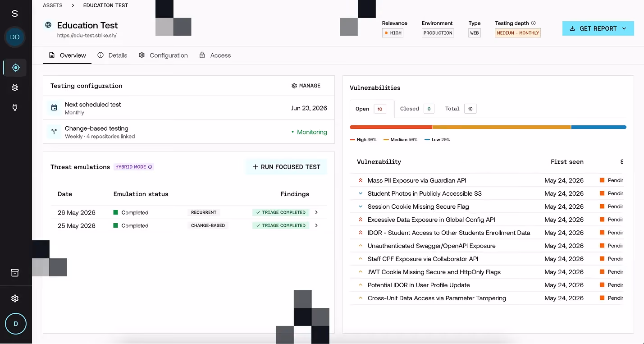Open IDOR - Student Access vulnerability

[x=449, y=233]
